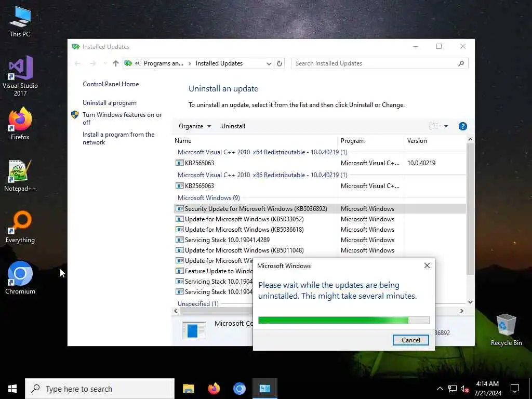
Task: Click Installed Updates breadcrumb segment
Action: tap(219, 63)
